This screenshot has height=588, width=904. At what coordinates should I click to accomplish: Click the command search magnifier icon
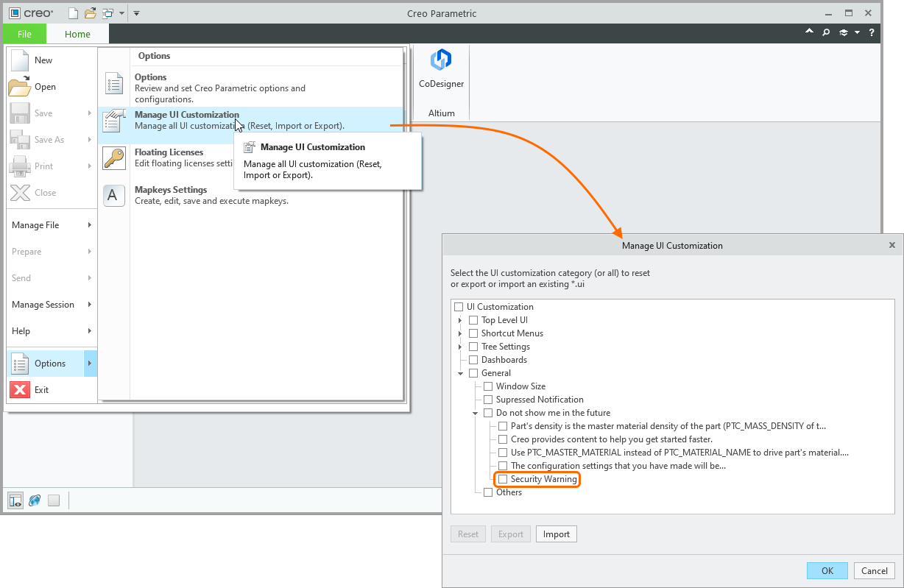(826, 32)
